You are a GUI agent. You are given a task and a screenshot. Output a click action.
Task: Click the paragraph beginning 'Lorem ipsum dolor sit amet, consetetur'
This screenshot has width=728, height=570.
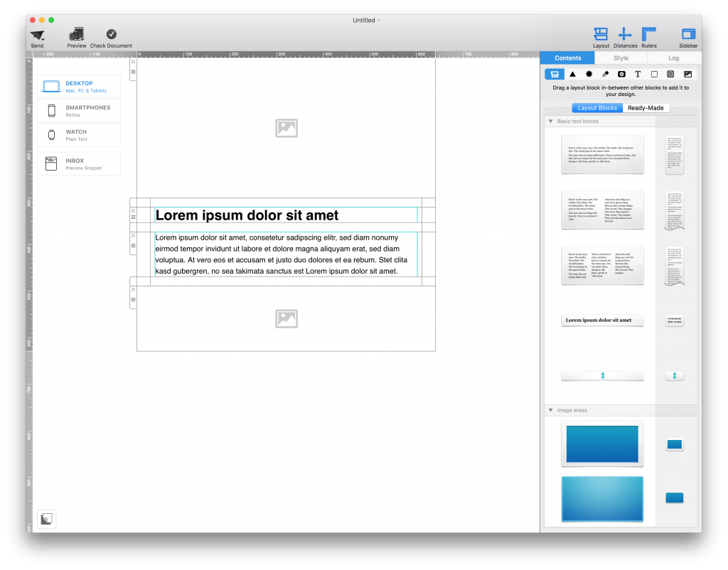(x=282, y=254)
